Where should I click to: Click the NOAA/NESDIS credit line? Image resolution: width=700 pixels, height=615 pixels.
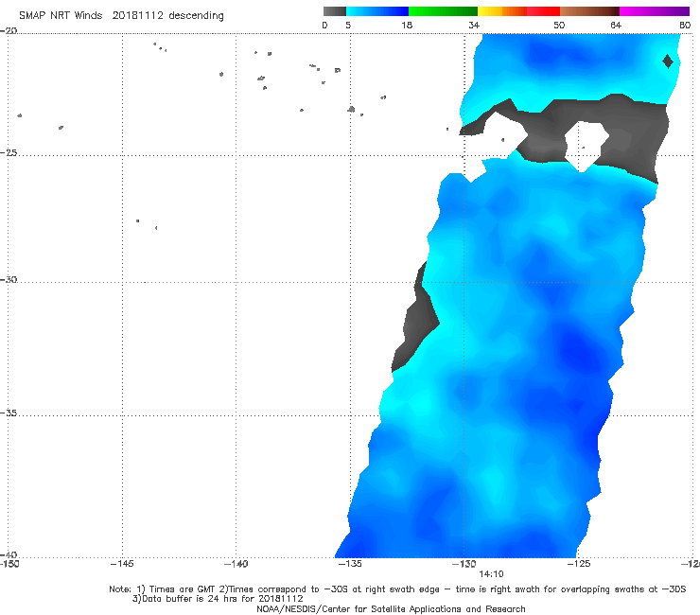tap(391, 609)
